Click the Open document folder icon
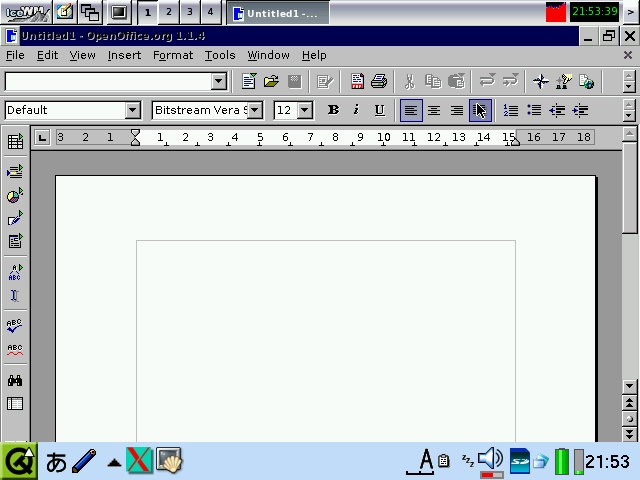The height and width of the screenshot is (480, 640). [271, 82]
